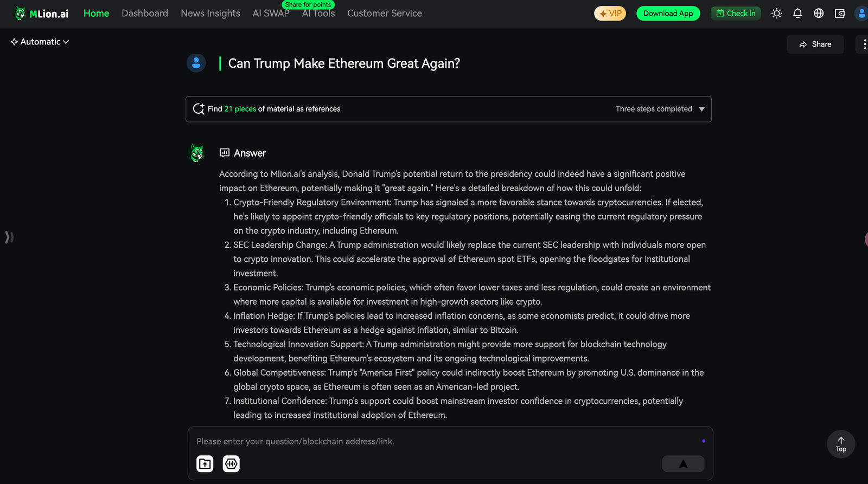Go to the Dashboard page

[145, 14]
